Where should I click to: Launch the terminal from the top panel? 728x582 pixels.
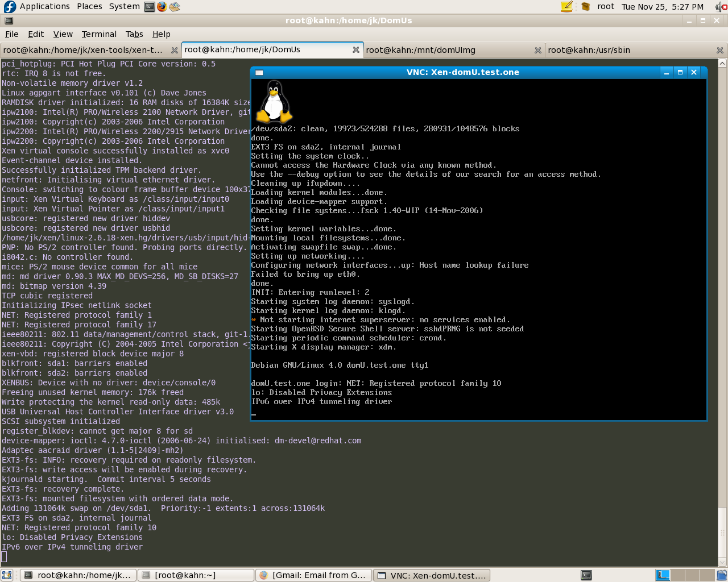(x=150, y=7)
